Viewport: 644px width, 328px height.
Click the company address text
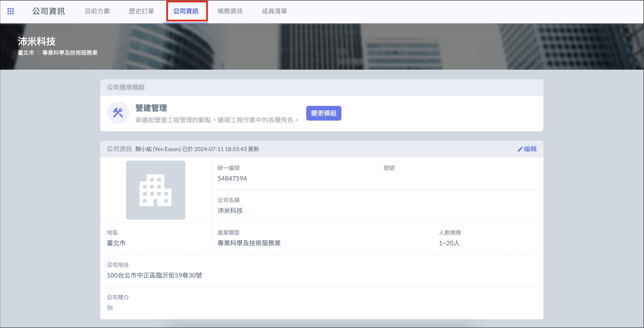click(154, 275)
